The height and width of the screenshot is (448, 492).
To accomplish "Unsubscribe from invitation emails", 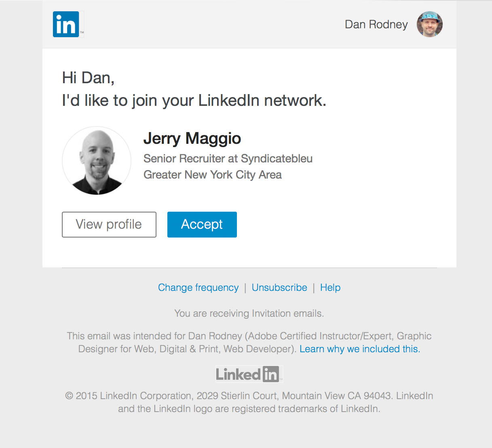I will 279,288.
